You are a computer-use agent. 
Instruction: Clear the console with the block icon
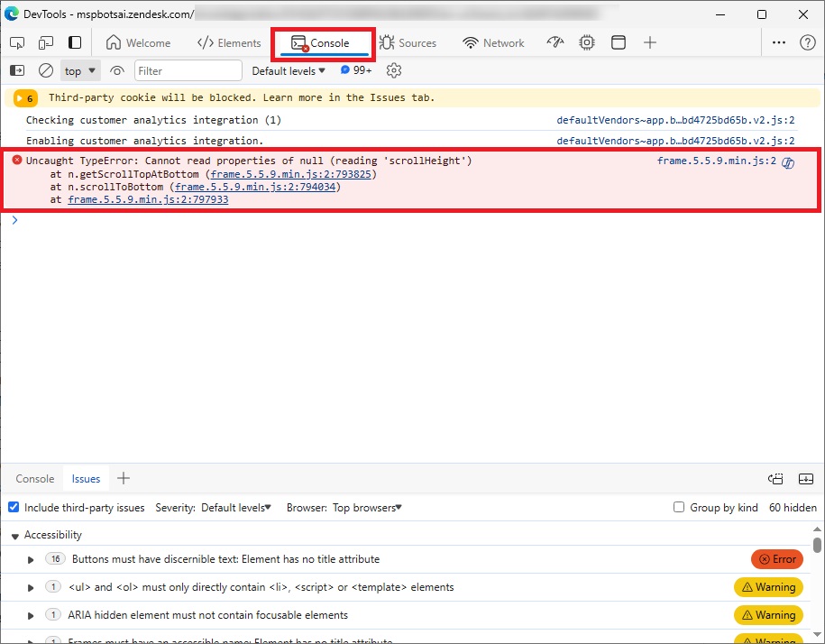click(x=46, y=70)
